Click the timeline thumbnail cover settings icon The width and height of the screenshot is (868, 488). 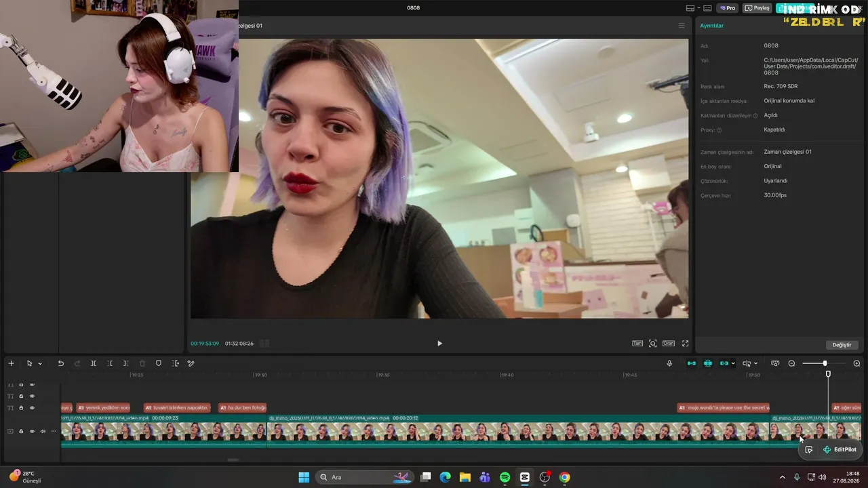tap(775, 363)
